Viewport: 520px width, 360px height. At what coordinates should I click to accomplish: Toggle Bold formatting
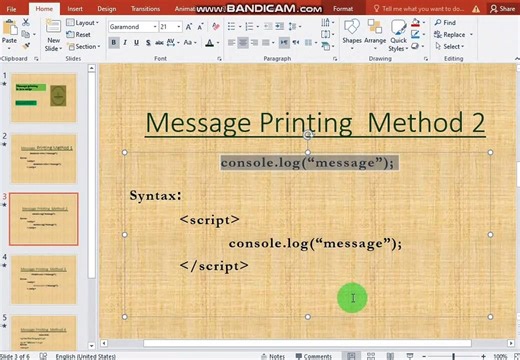[x=114, y=43]
